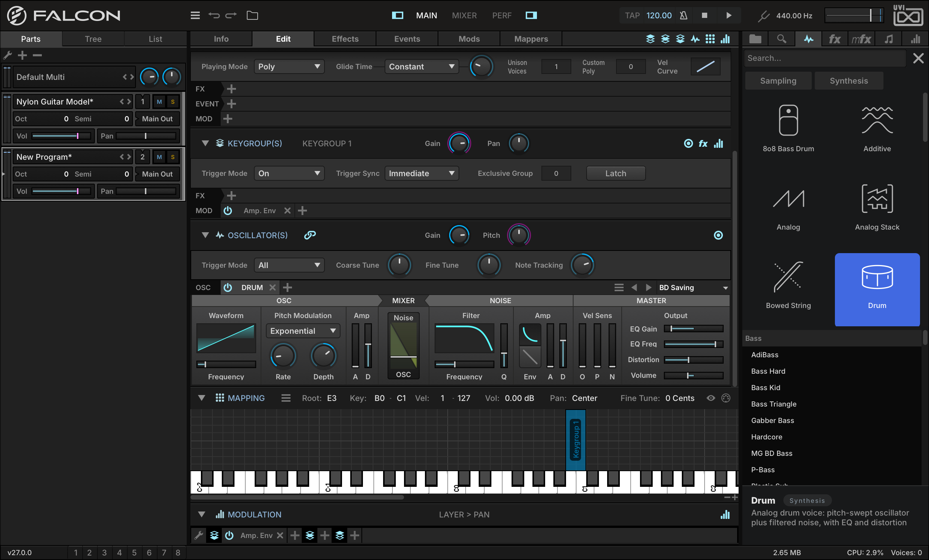Toggle the Latch button
Screen dimensions: 929x560
[616, 173]
